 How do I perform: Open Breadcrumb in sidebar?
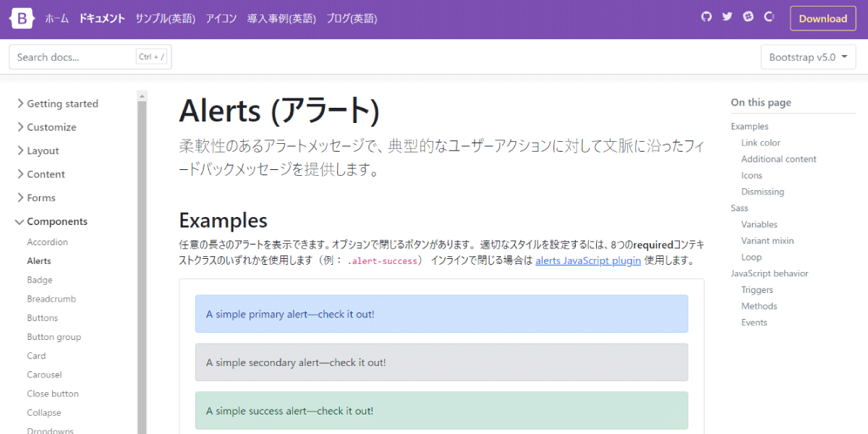[x=51, y=299]
